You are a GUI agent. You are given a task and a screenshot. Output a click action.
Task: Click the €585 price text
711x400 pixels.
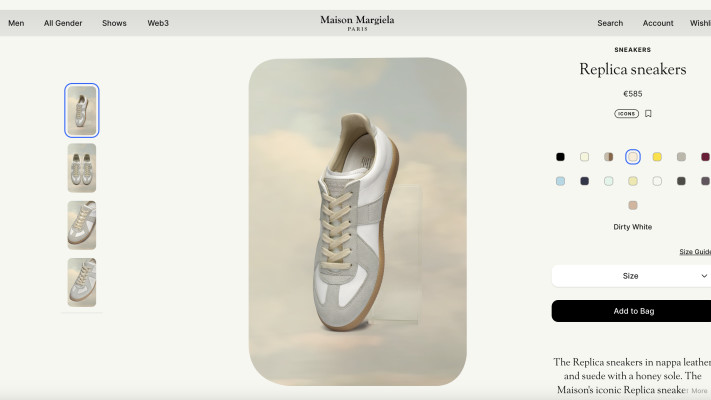click(x=633, y=94)
